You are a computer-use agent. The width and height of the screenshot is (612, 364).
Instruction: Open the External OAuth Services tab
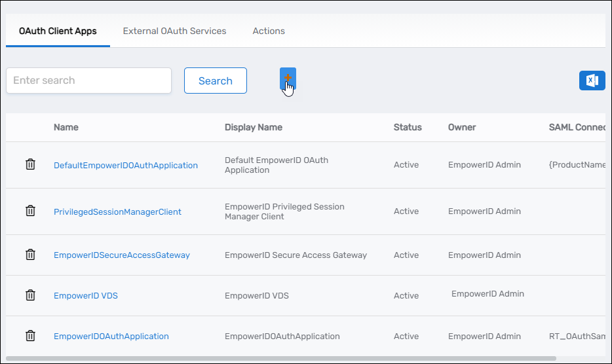174,31
